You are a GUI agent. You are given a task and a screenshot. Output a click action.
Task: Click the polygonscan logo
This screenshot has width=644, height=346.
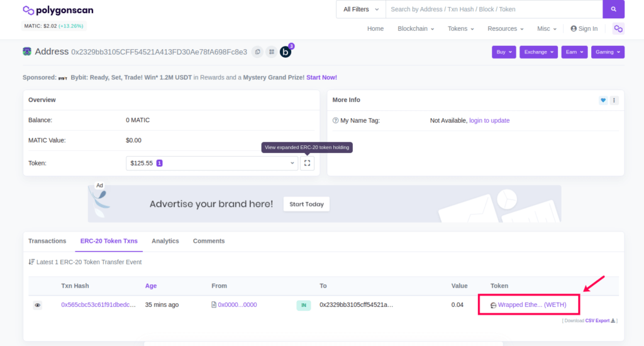58,10
